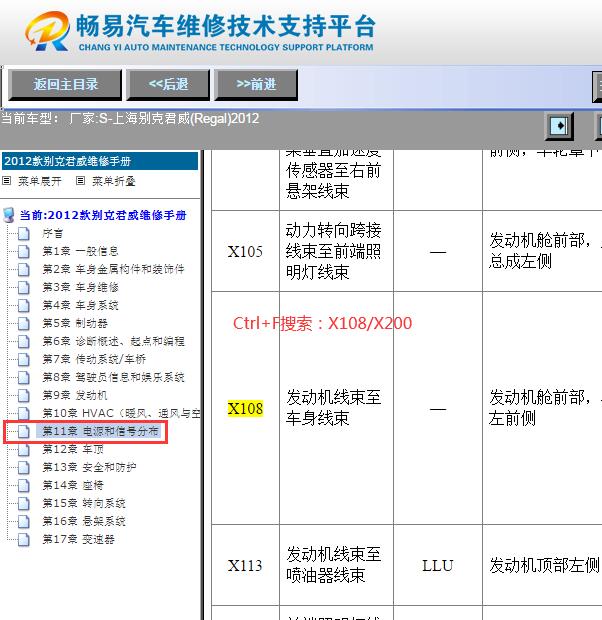Screen dimensions: 602x620
Task: Open 第6章 诊断概述、起点和编程
Action: coord(113,341)
